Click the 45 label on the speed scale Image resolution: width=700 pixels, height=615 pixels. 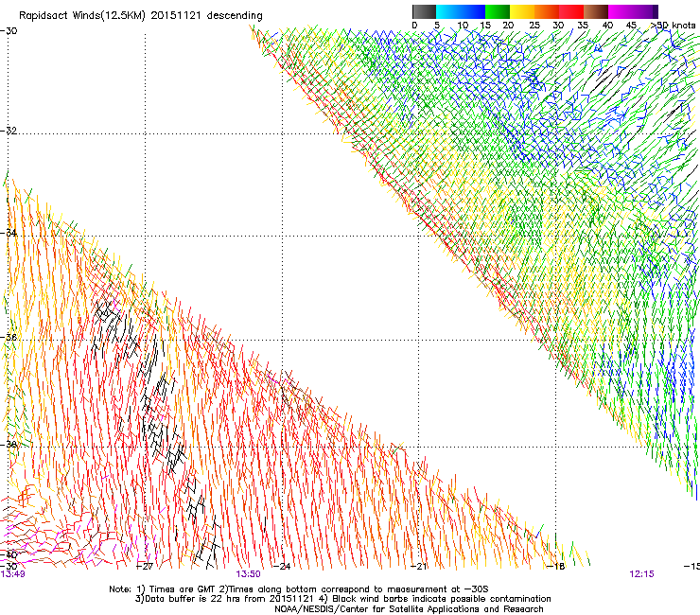[631, 26]
